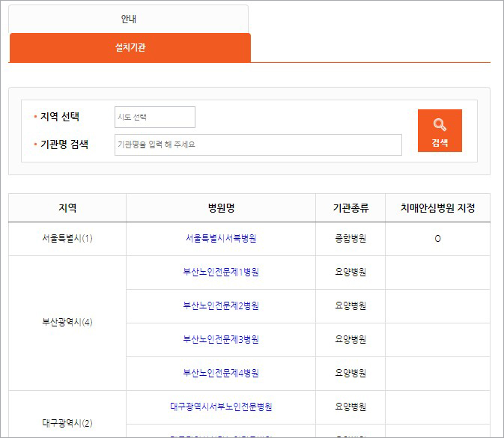The image size is (504, 438).
Task: Click 요양병원 in the 대구광역시서부노인전문병원 row
Action: 350,407
